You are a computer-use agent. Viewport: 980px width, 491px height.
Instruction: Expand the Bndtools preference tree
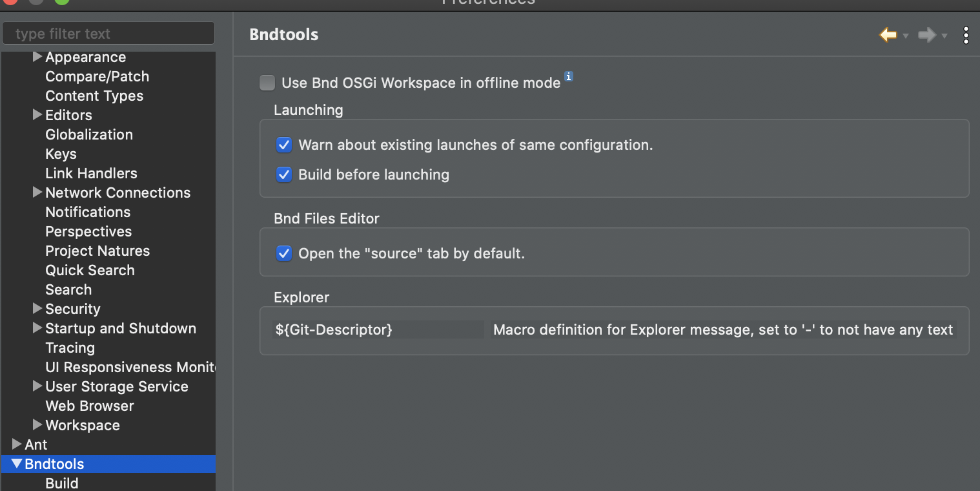pos(16,463)
